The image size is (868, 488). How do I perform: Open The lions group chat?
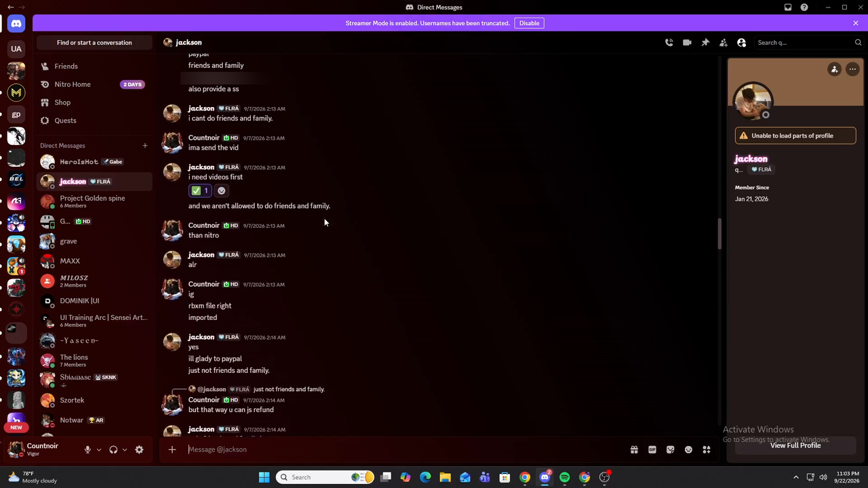[94, 361]
